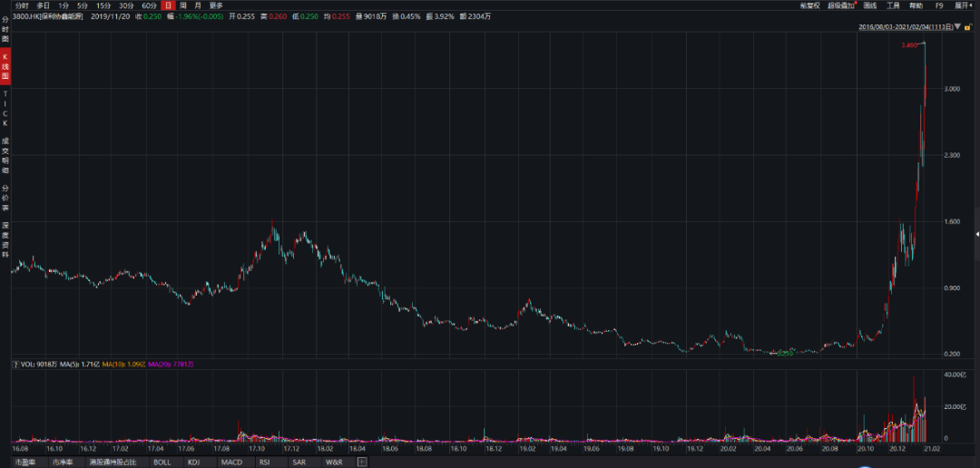Switch to weekly 周 period
Screen dimensions: 980x468
pyautogui.click(x=183, y=5)
